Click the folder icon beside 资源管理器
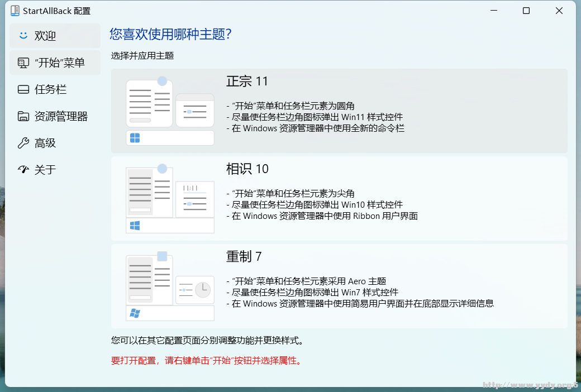This screenshot has width=581, height=392. [23, 116]
